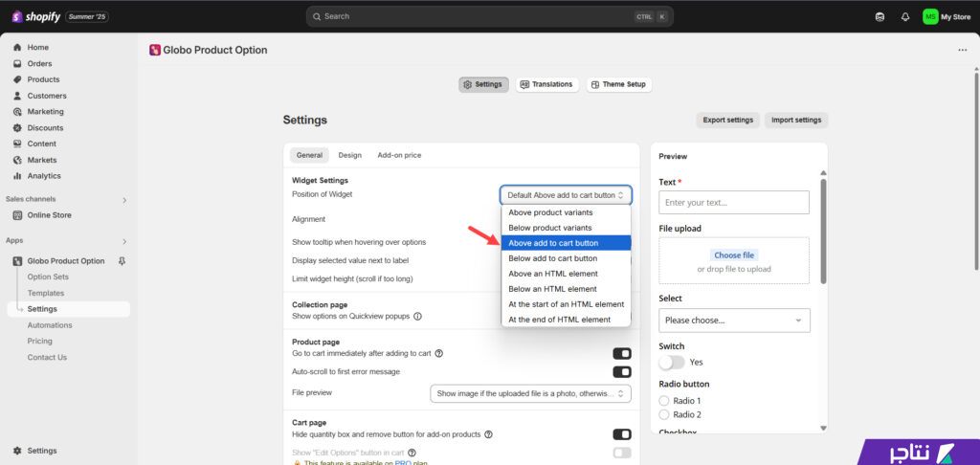Switch to the General tab
Image resolution: width=980 pixels, height=465 pixels.
pos(309,155)
